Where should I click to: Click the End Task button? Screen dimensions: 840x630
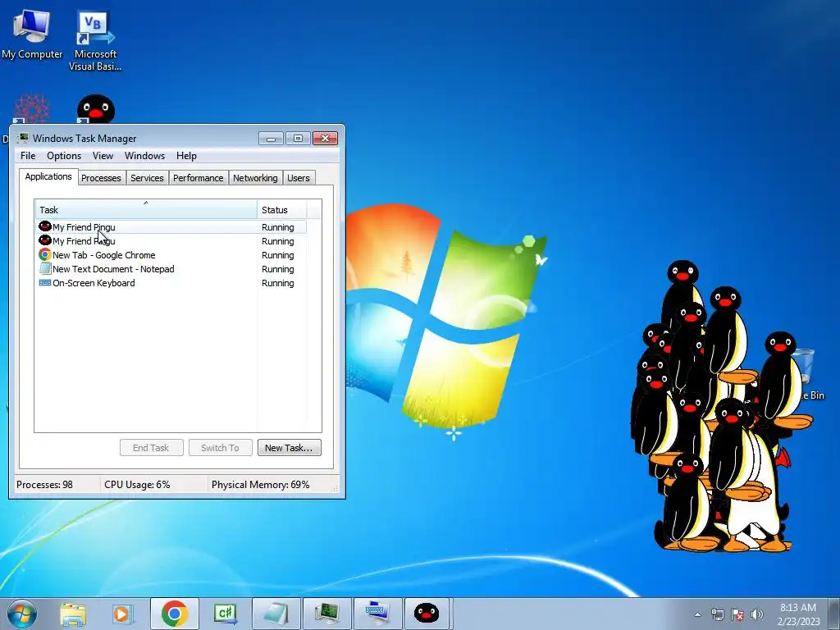151,448
